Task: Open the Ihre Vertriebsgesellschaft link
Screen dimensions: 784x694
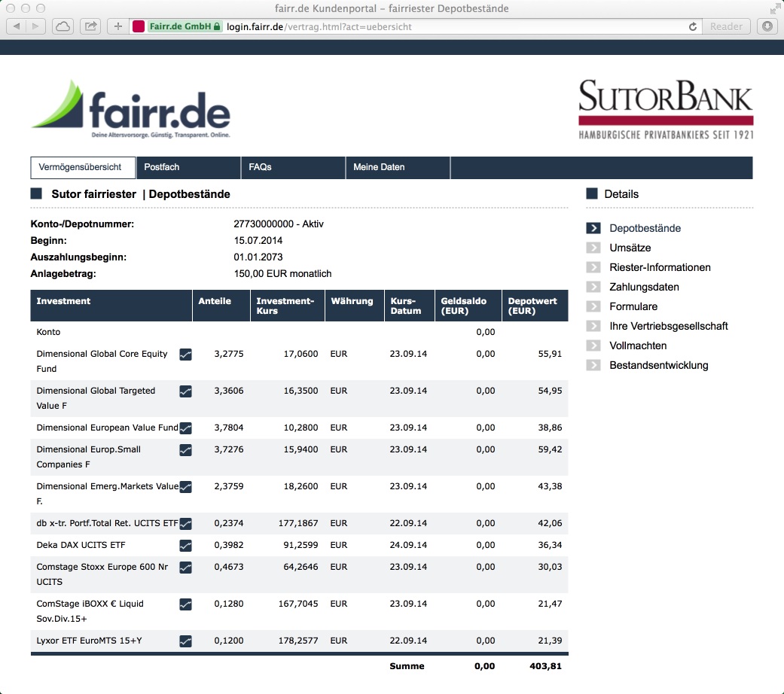Action: (x=669, y=326)
